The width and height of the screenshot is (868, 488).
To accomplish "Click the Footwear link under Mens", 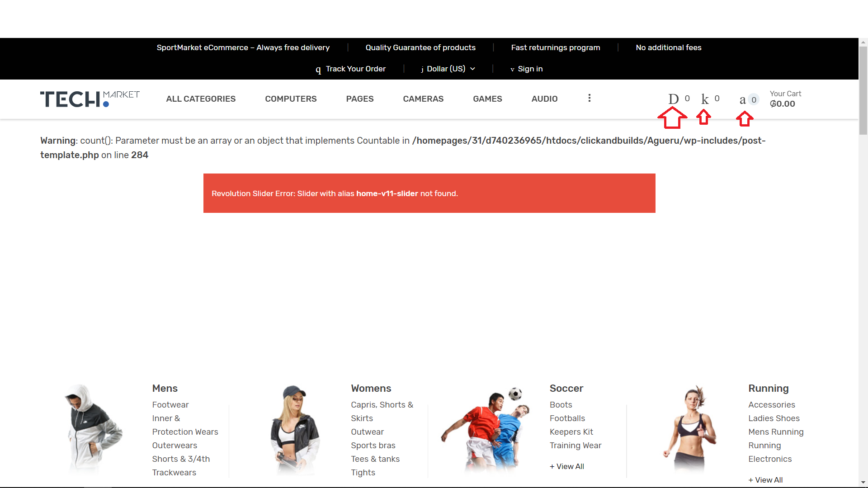I will [170, 405].
